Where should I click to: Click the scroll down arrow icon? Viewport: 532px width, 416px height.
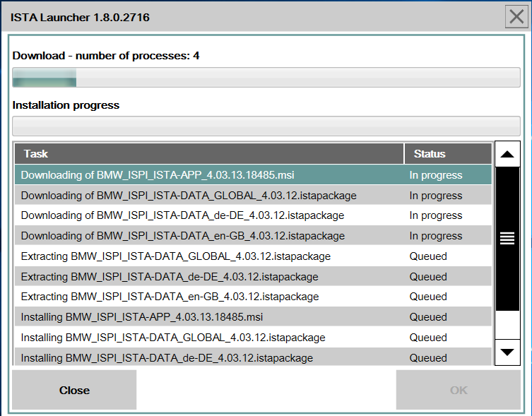[x=507, y=352]
